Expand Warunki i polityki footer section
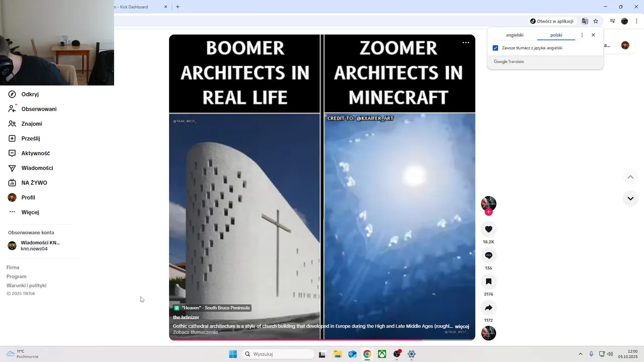Screen dimensions: 644x362 pyautogui.click(x=26, y=286)
